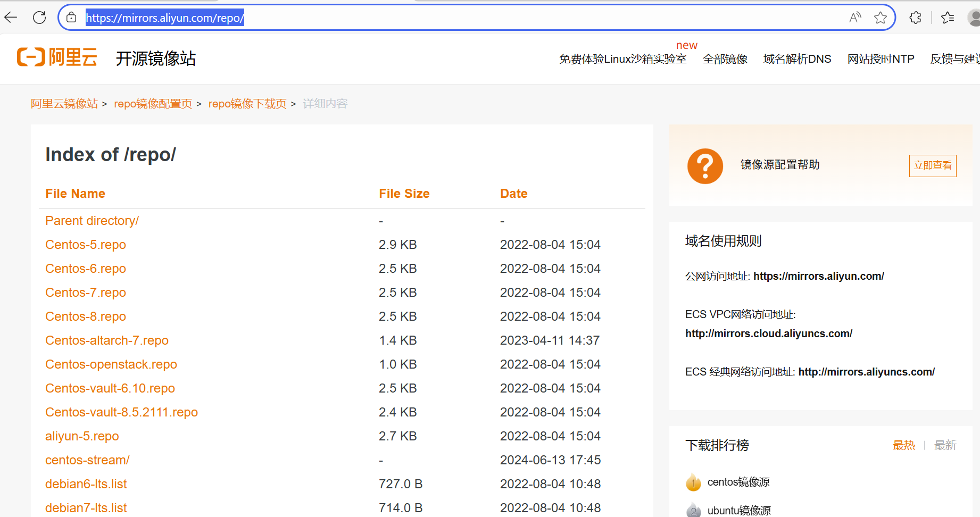Download Centos-vault-6.10.repo file

tap(110, 388)
